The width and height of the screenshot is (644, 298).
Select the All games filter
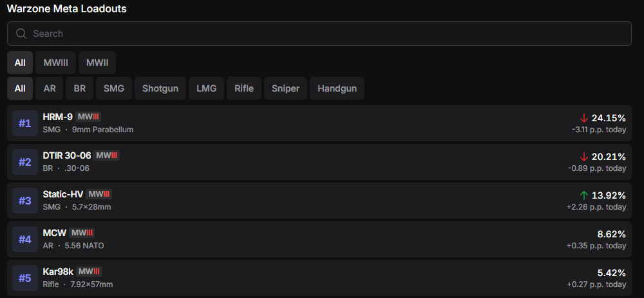[x=20, y=63]
